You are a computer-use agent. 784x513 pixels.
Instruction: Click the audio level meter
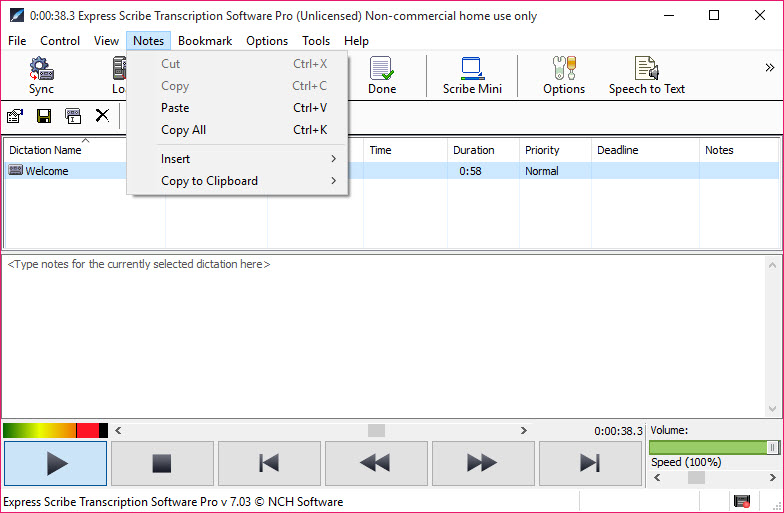click(x=56, y=430)
